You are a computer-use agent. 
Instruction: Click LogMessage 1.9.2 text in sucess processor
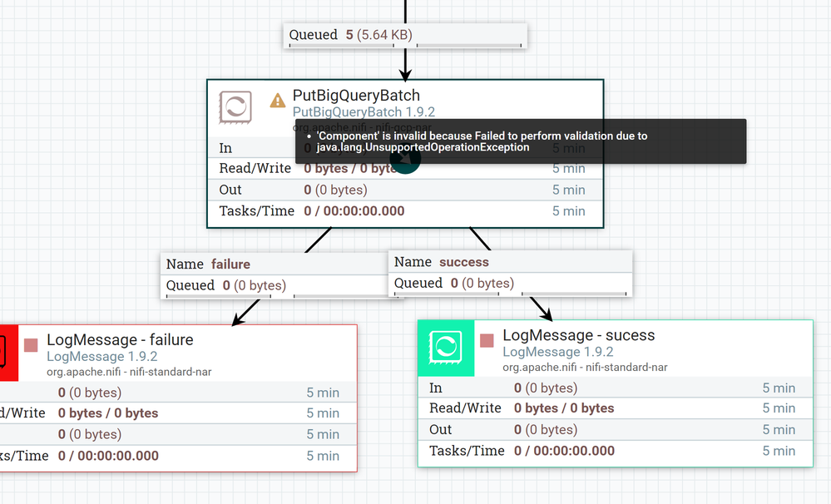[558, 352]
